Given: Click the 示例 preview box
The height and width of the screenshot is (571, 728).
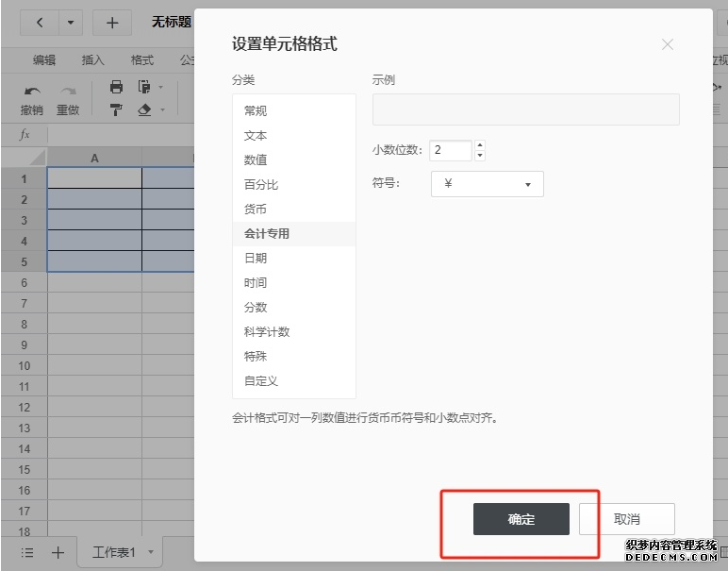Looking at the screenshot, I should click(x=525, y=109).
